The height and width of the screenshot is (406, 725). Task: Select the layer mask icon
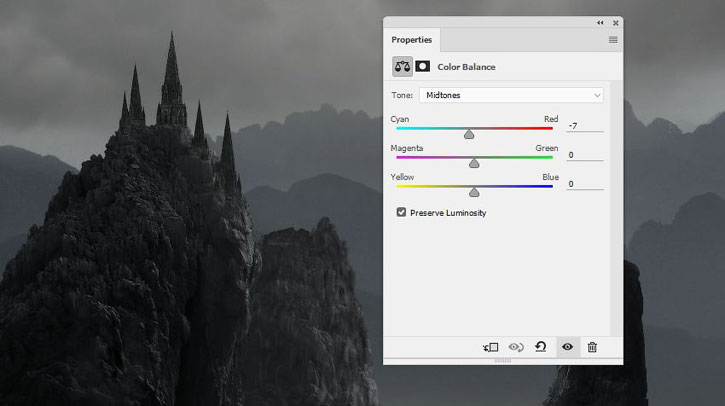422,67
